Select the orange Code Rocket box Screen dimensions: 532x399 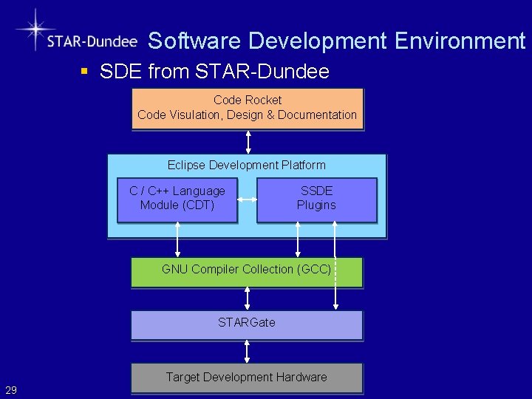click(x=248, y=109)
